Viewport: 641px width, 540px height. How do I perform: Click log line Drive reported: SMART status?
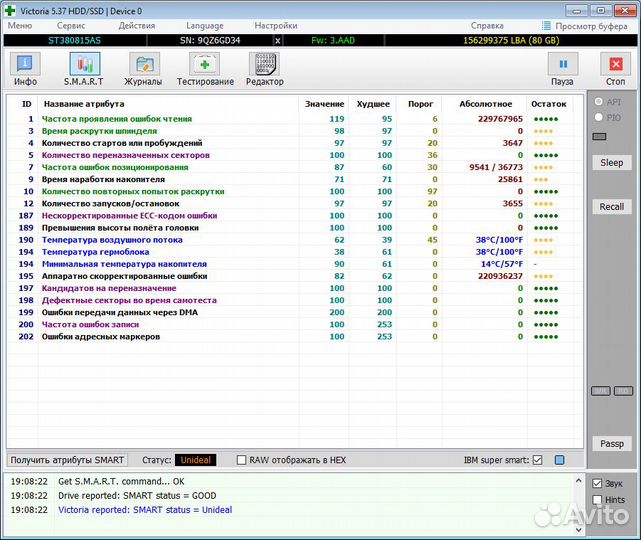pos(137,495)
